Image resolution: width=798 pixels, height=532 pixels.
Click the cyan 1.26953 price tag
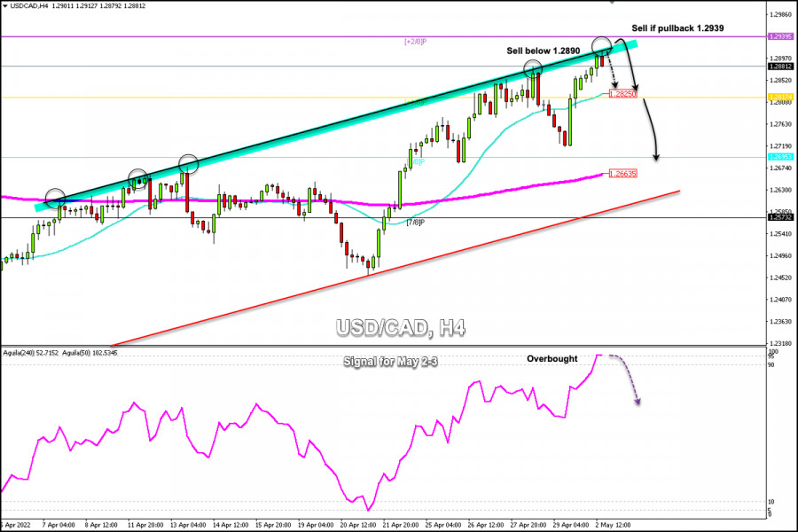tap(780, 157)
